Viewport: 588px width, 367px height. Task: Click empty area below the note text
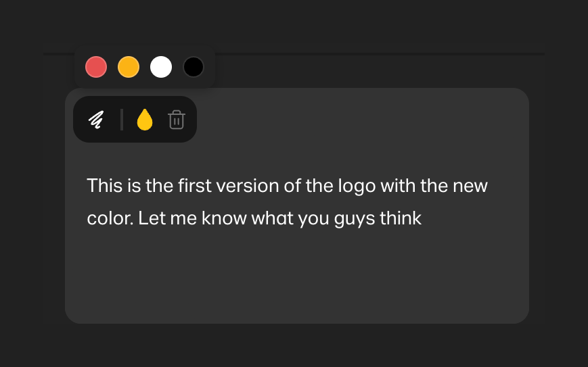click(296, 277)
